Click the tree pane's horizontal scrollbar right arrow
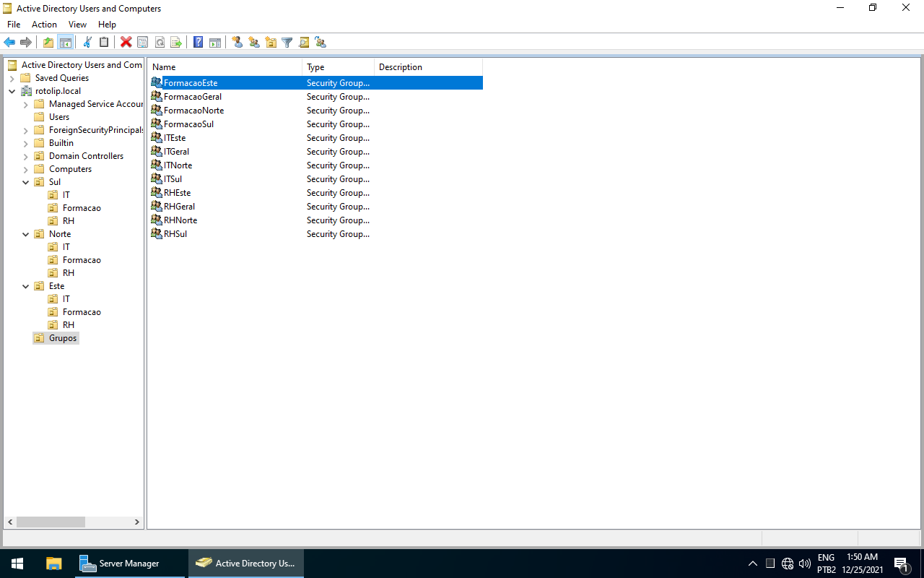The height and width of the screenshot is (578, 924). pos(137,522)
